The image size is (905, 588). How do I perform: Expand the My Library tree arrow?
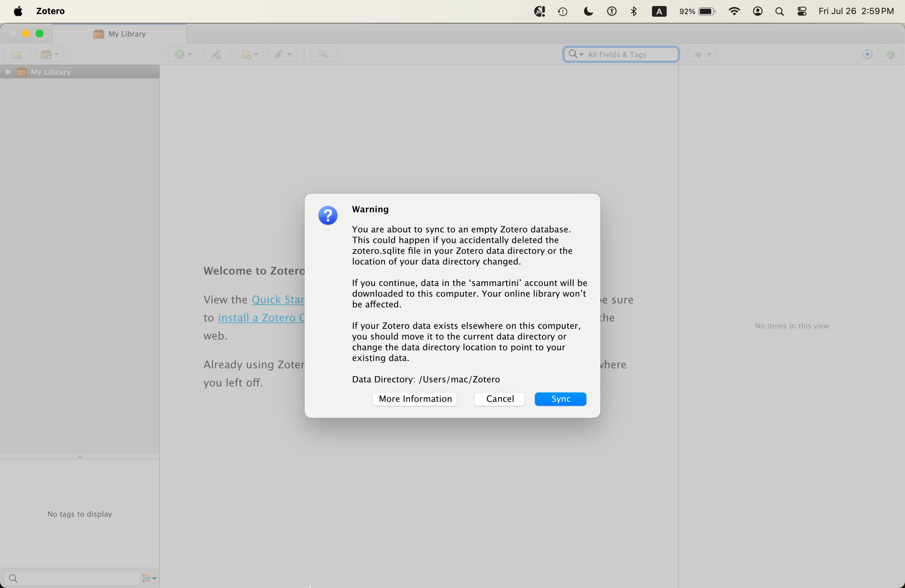click(8, 72)
